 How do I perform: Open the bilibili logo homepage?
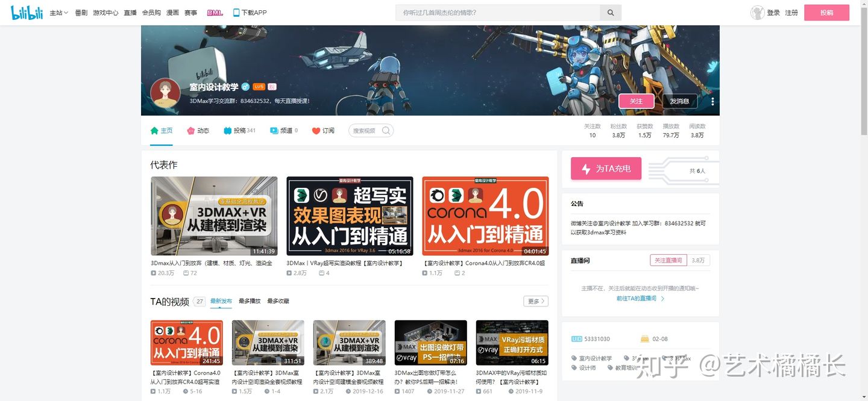coord(27,13)
